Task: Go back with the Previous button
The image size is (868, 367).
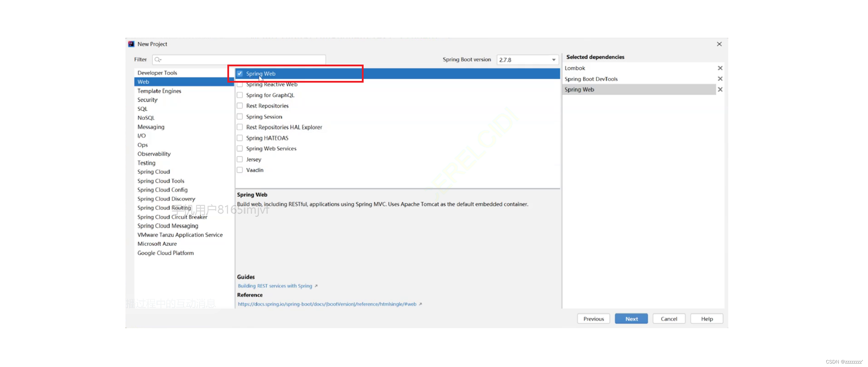Action: pos(593,319)
